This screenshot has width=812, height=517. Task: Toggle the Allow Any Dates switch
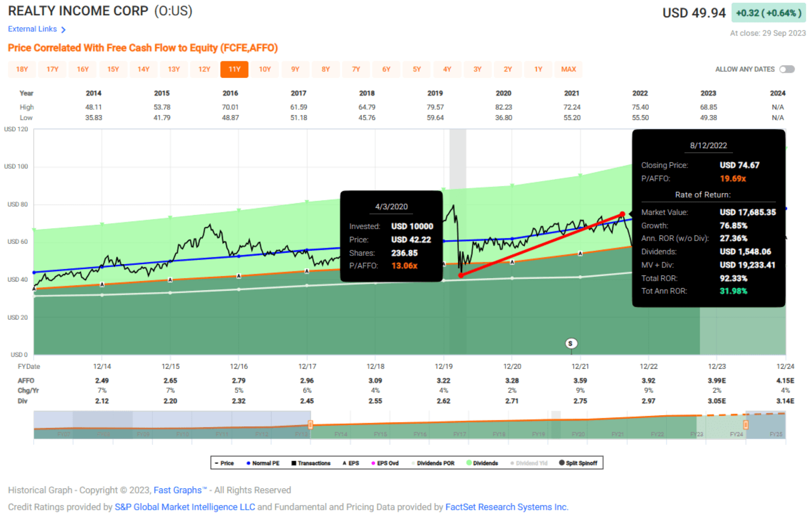[x=787, y=69]
